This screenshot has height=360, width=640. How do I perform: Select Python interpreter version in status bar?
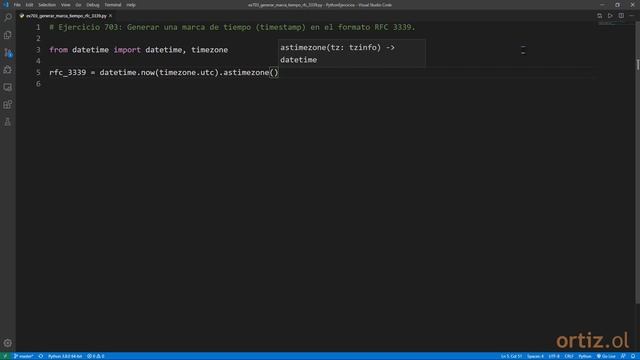(x=65, y=356)
